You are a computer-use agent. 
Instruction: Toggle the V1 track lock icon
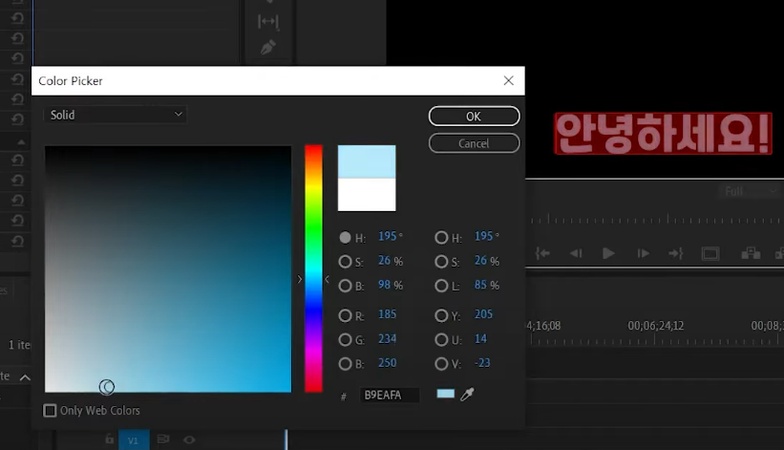(x=110, y=440)
